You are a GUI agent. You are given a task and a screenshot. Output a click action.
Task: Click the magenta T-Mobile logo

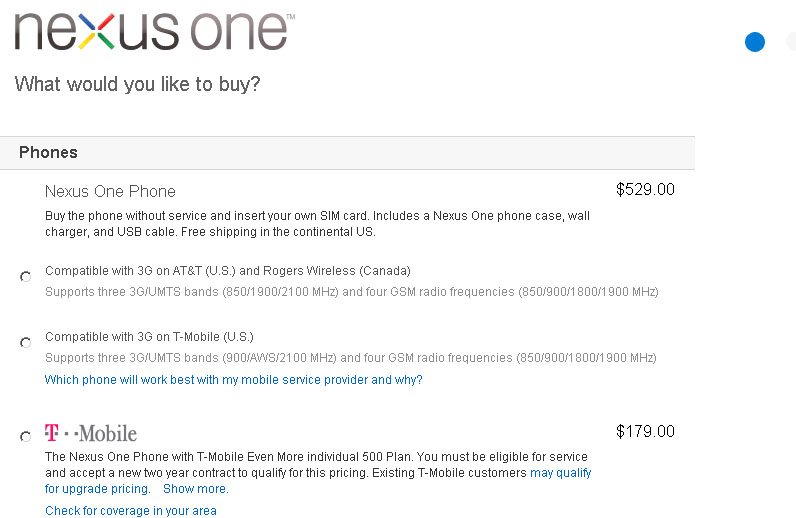point(91,433)
